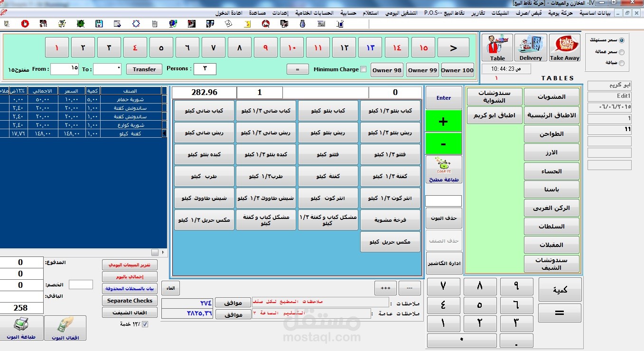Open مساعدة menu
This screenshot has height=351, width=644.
pos(257,13)
